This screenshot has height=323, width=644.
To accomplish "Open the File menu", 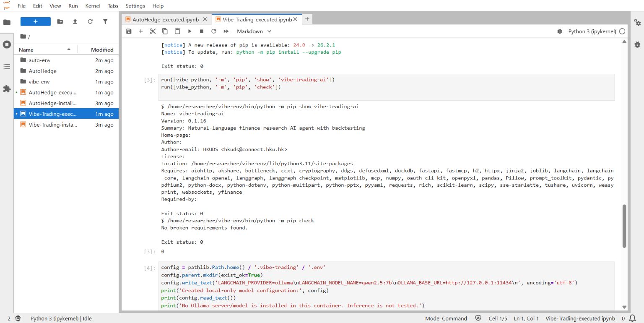I will point(22,6).
